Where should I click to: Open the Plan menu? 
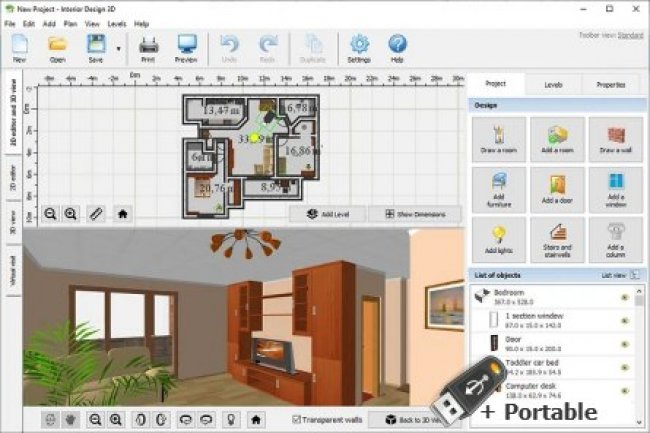[x=70, y=24]
